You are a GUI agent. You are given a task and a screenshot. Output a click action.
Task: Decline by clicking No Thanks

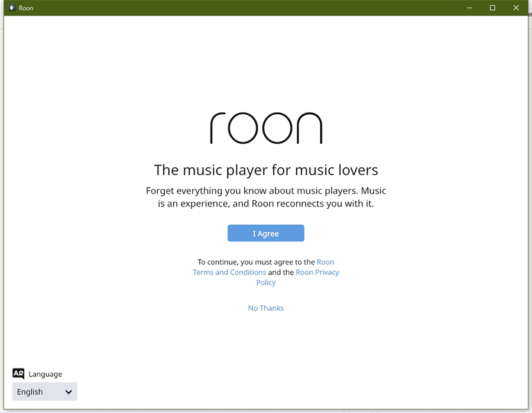point(266,308)
